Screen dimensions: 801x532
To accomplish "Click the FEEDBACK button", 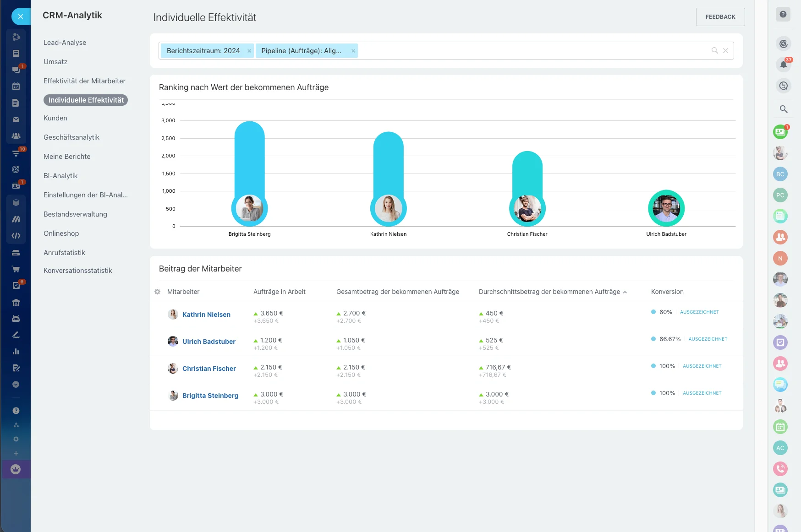I will [x=720, y=16].
